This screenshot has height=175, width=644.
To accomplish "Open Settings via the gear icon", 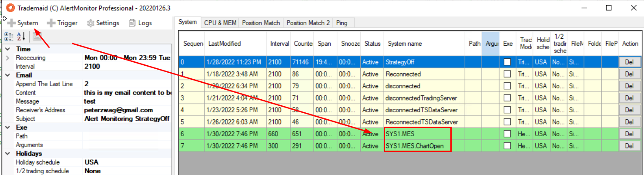I will click(x=91, y=23).
